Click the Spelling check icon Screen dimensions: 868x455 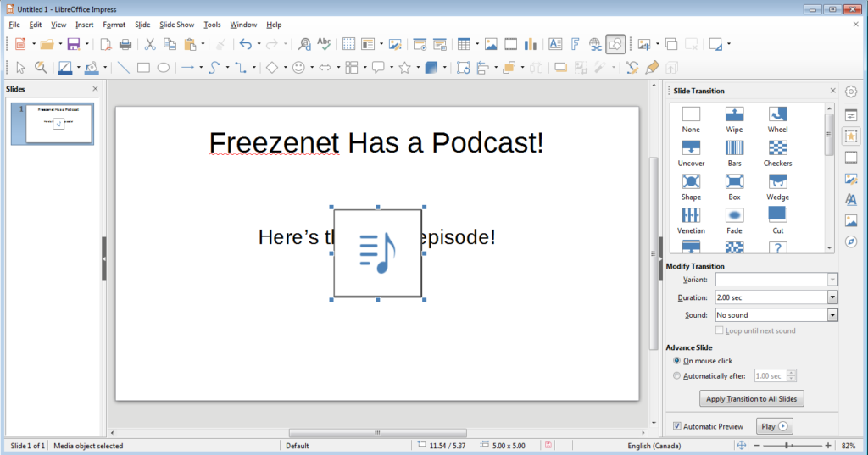[324, 44]
